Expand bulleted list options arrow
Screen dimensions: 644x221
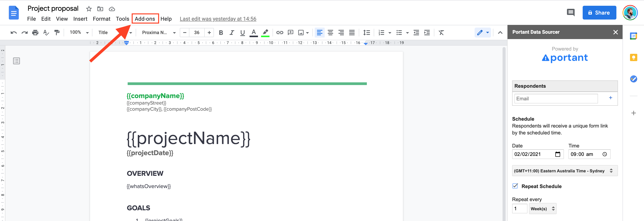pos(407,33)
